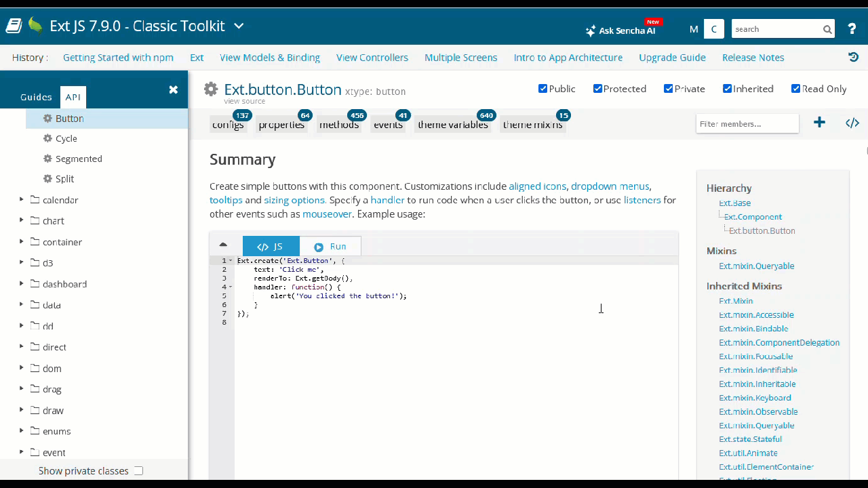Click gear icon beside Ext.button.Button title
This screenshot has width=868, height=488.
(x=211, y=89)
